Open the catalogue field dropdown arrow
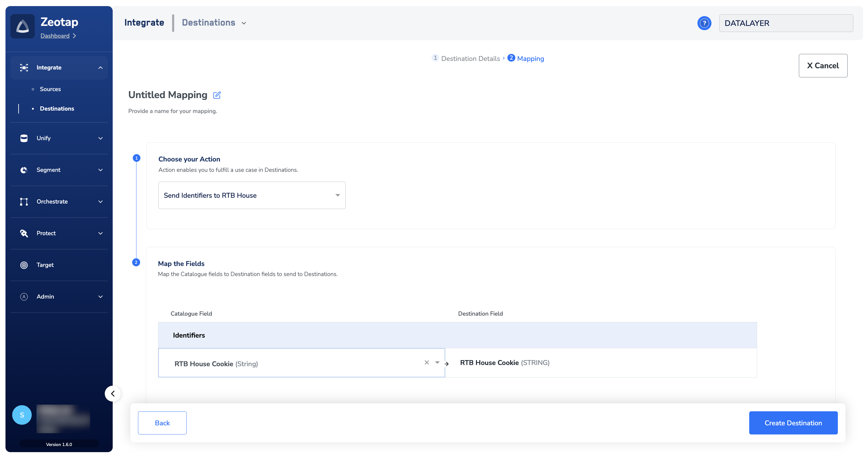The width and height of the screenshot is (868, 457). pos(437,362)
